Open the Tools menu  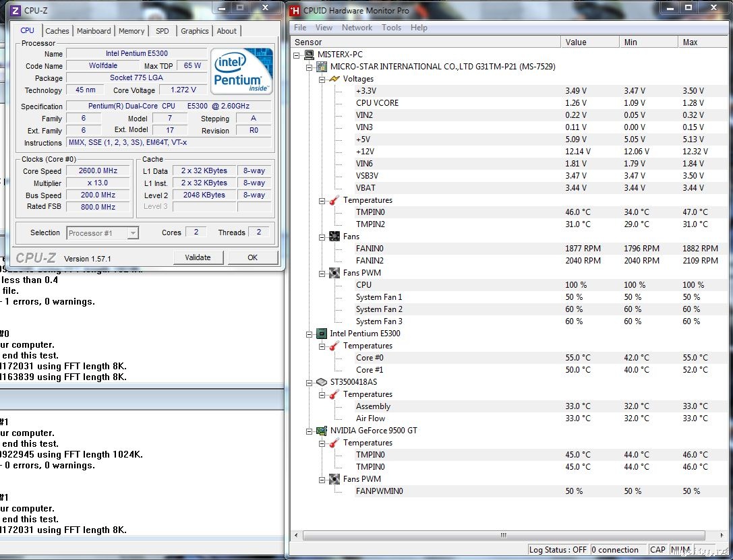(x=391, y=28)
